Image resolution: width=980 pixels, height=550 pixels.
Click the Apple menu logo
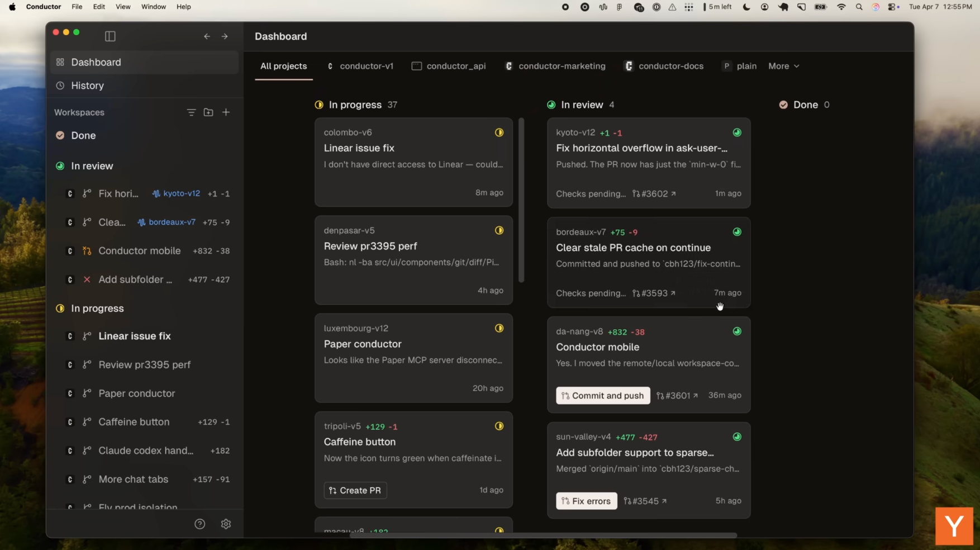(x=12, y=7)
